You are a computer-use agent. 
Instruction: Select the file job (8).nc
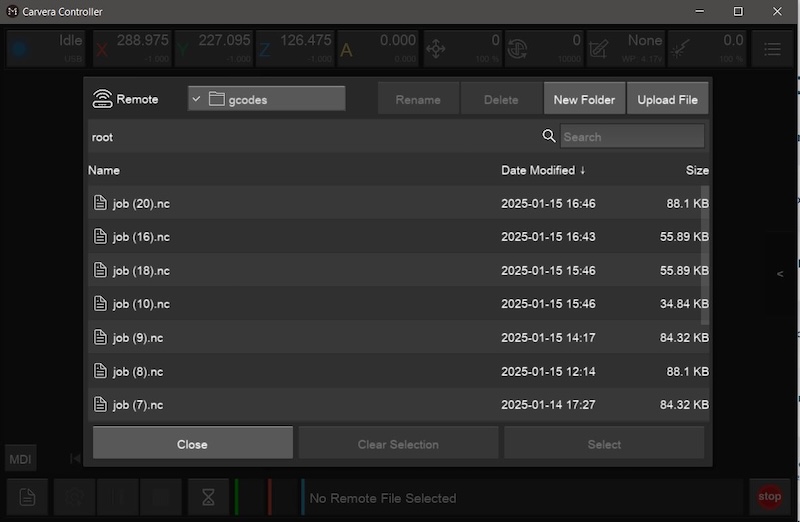[x=398, y=371]
